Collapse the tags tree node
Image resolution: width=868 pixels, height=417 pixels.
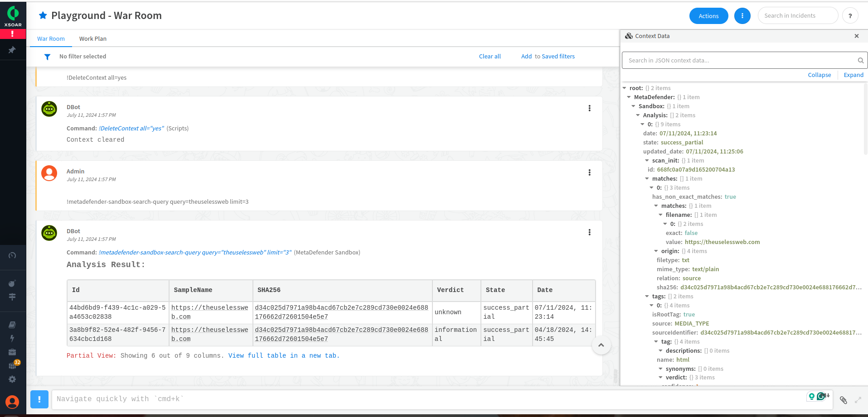[x=647, y=297]
